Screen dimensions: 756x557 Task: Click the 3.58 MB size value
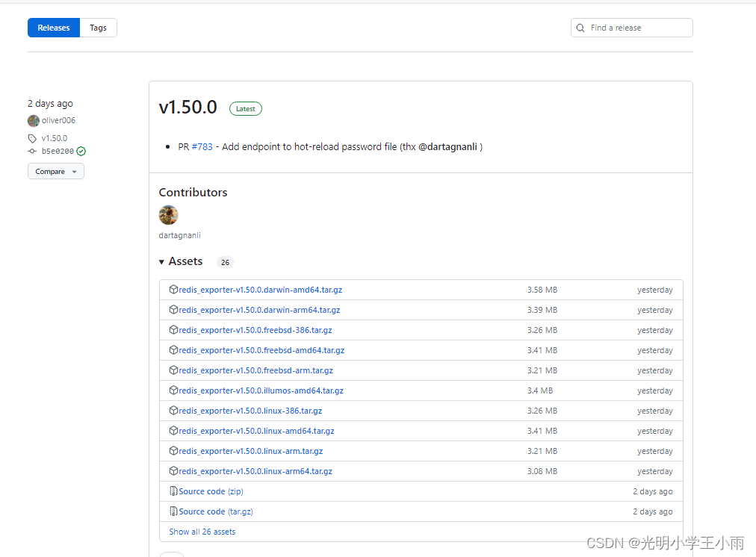(x=542, y=290)
